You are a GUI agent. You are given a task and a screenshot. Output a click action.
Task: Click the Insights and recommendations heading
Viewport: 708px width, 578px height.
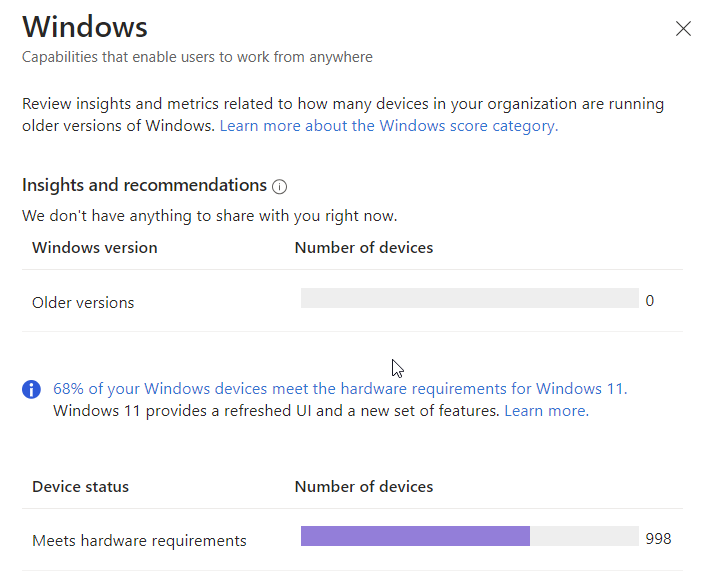click(144, 185)
